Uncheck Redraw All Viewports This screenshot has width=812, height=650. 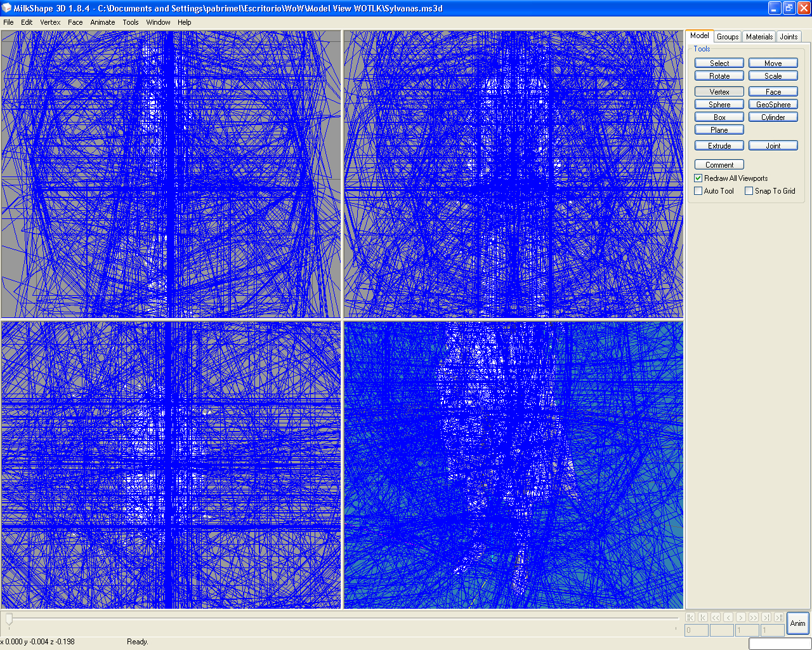click(x=698, y=178)
